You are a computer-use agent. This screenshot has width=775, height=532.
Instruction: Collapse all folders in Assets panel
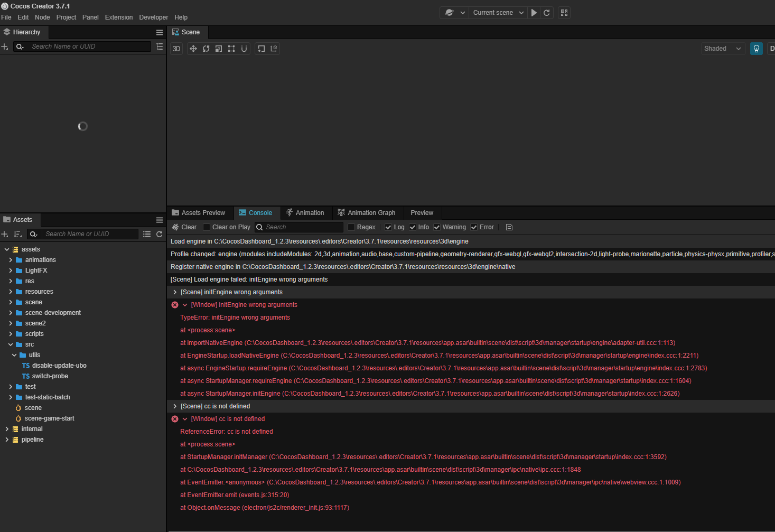tap(147, 234)
